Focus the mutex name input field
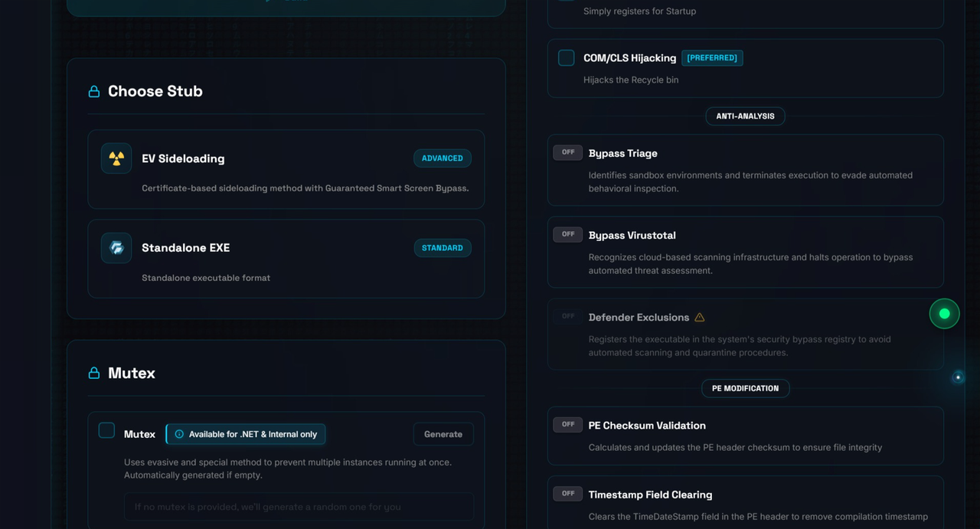The image size is (980, 529). tap(299, 507)
